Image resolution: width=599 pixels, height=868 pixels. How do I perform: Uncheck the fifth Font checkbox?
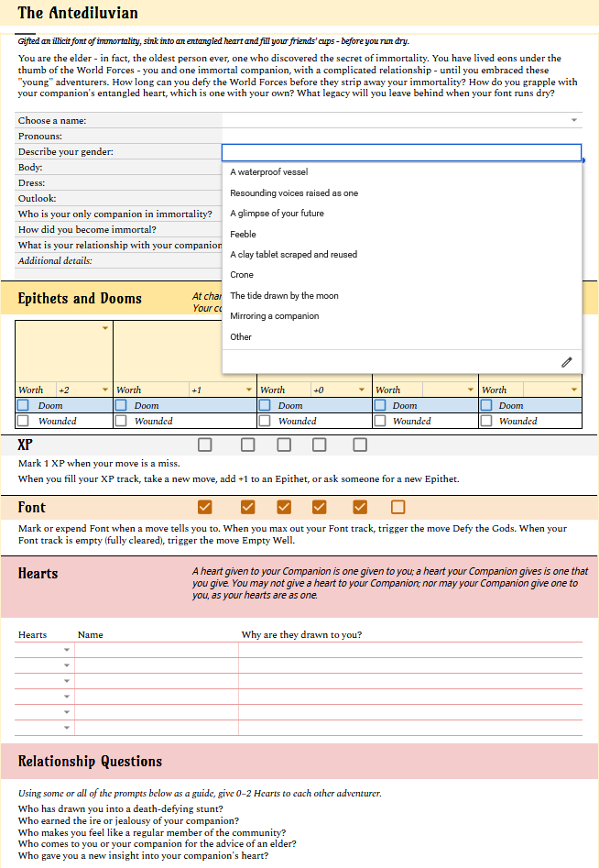pos(360,507)
